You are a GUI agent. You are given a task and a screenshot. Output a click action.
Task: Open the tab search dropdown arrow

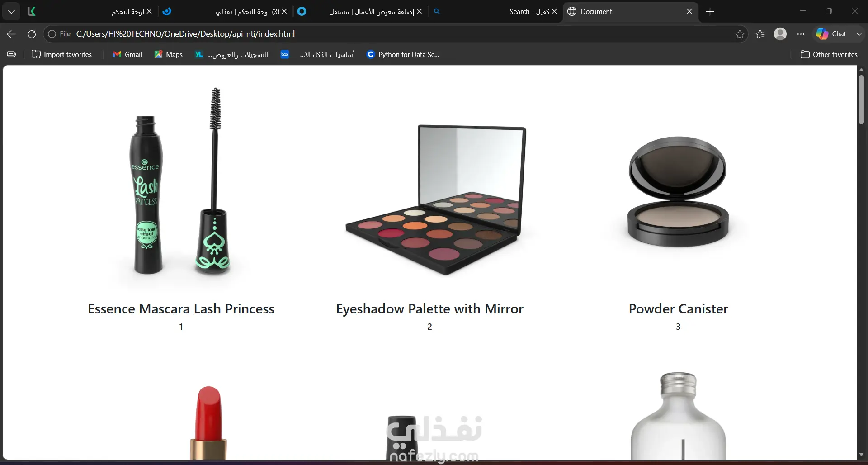[x=11, y=12]
